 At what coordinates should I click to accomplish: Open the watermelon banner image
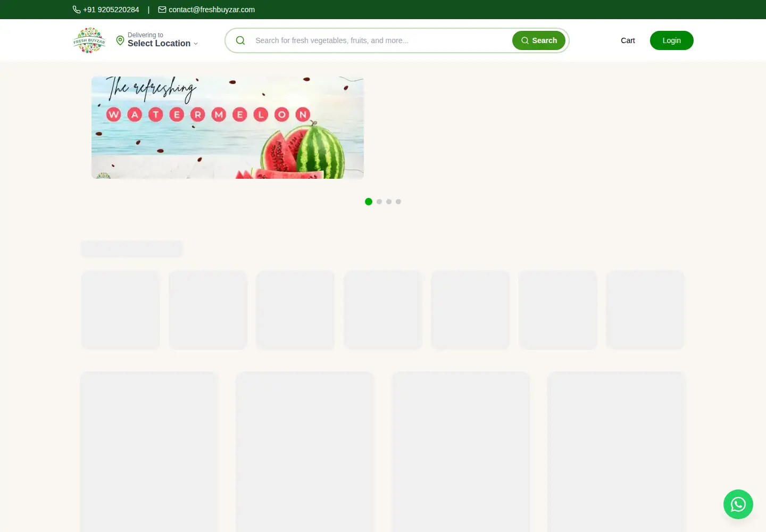click(228, 128)
